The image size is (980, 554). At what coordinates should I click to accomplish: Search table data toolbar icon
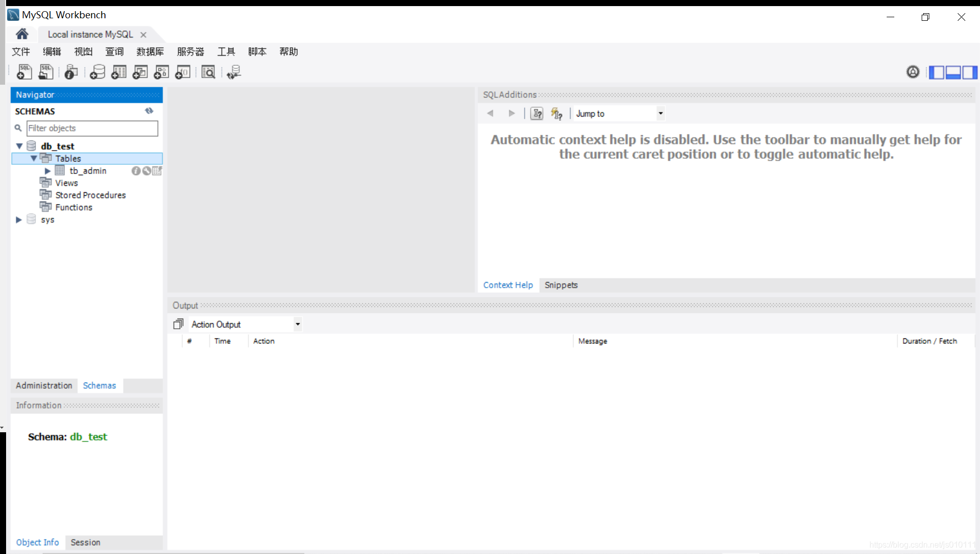208,72
